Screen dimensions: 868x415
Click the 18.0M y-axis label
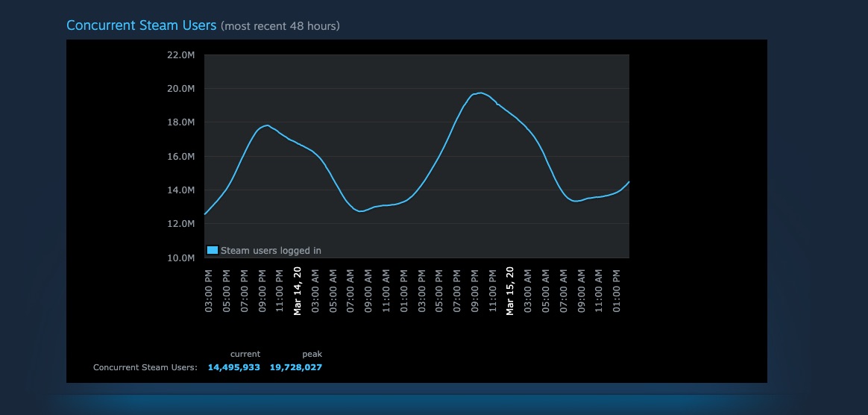(x=181, y=122)
